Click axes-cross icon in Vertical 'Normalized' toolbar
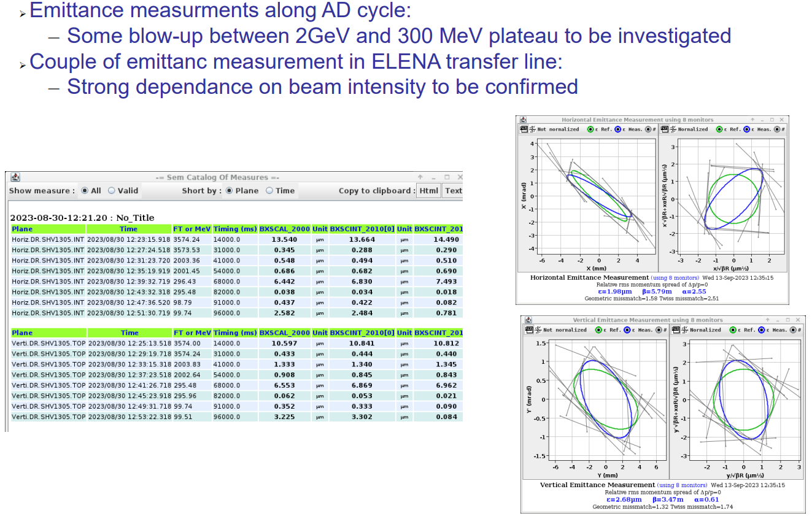The width and height of the screenshot is (812, 516). tap(684, 329)
